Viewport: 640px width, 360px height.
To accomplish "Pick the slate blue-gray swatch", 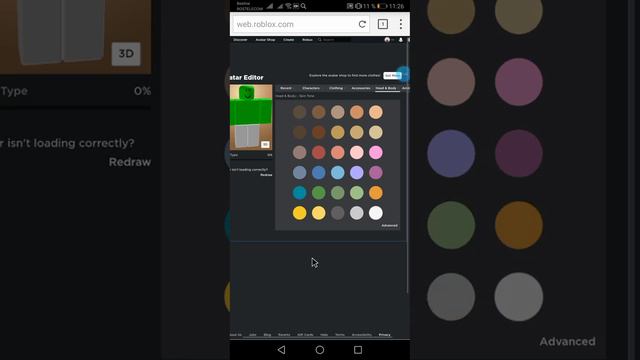I will point(299,172).
